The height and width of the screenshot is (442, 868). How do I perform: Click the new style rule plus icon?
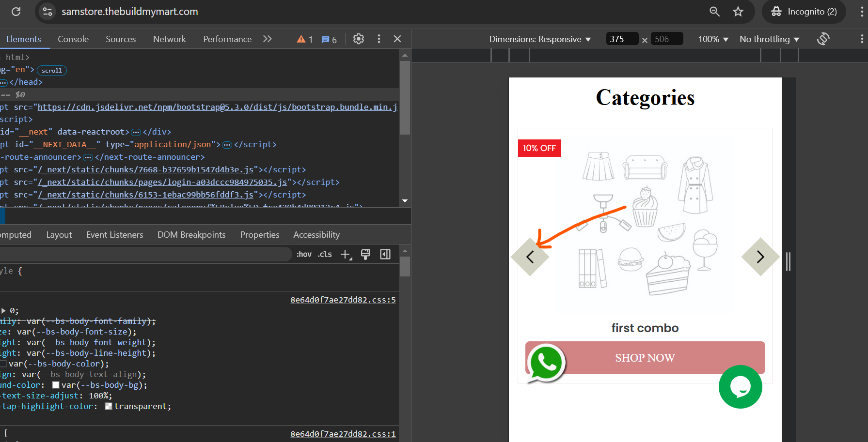[346, 255]
